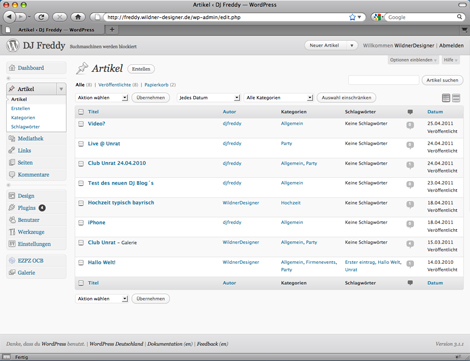The image size is (470, 361).
Task: Switch to excerpt view icon
Action: tap(456, 98)
